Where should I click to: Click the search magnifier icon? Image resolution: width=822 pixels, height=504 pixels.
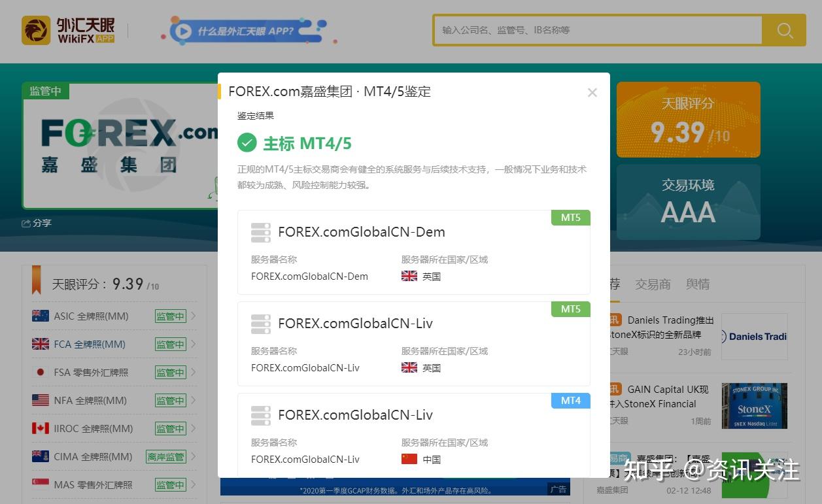[x=784, y=30]
